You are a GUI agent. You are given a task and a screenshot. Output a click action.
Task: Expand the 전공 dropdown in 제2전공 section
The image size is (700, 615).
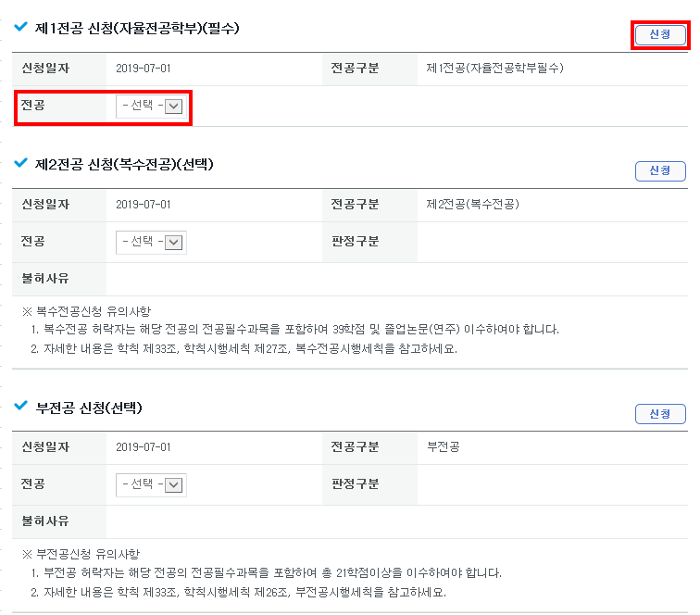click(151, 243)
